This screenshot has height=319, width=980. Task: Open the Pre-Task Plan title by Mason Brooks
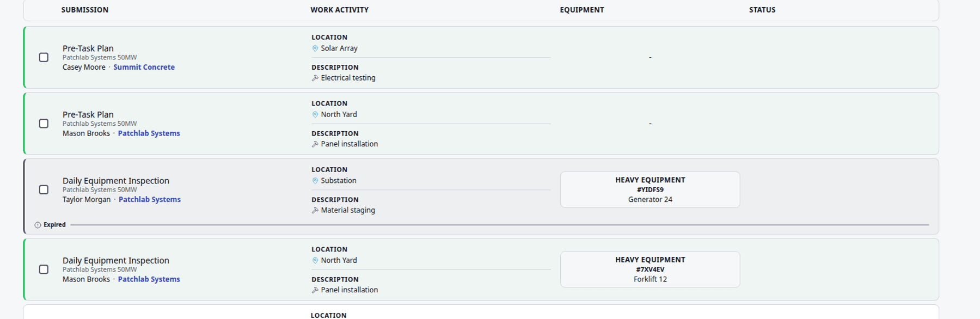(x=88, y=115)
